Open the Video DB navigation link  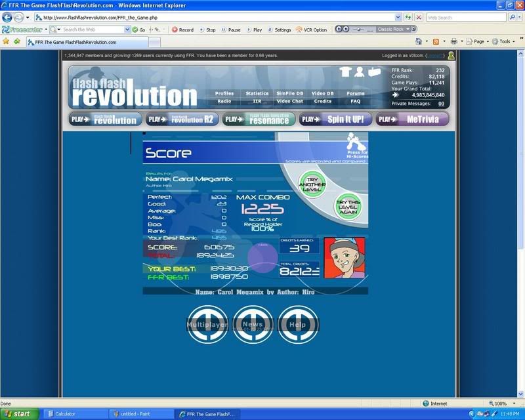[x=322, y=93]
